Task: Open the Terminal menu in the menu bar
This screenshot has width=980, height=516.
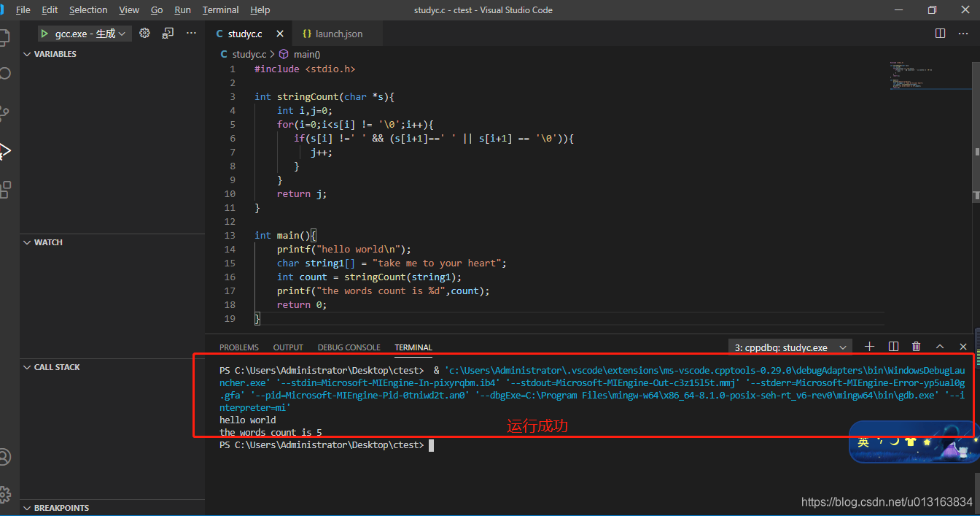Action: [x=220, y=9]
